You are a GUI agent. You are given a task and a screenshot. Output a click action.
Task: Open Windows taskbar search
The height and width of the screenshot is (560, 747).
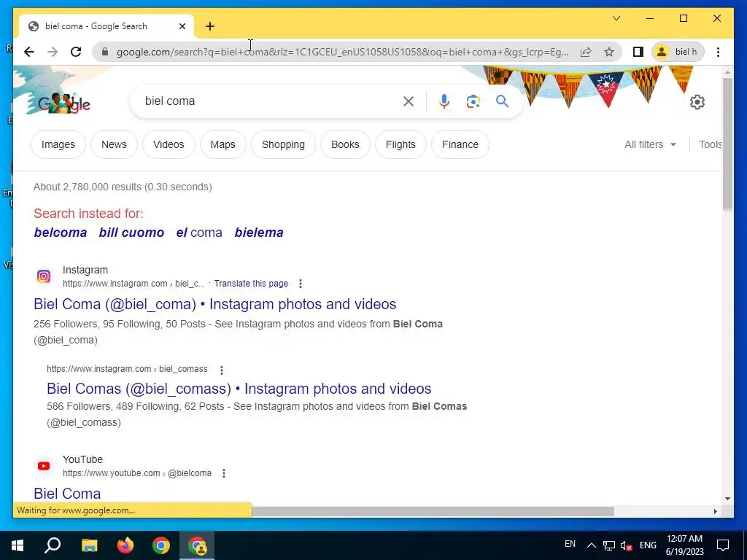coord(53,545)
